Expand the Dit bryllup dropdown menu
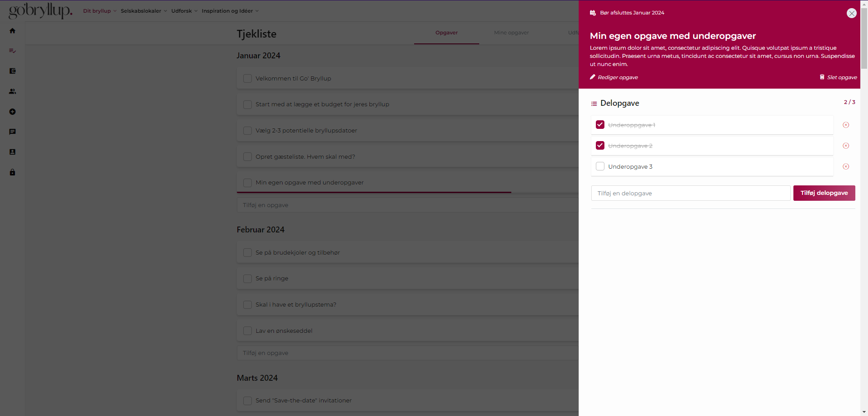Image resolution: width=868 pixels, height=416 pixels. pos(99,11)
